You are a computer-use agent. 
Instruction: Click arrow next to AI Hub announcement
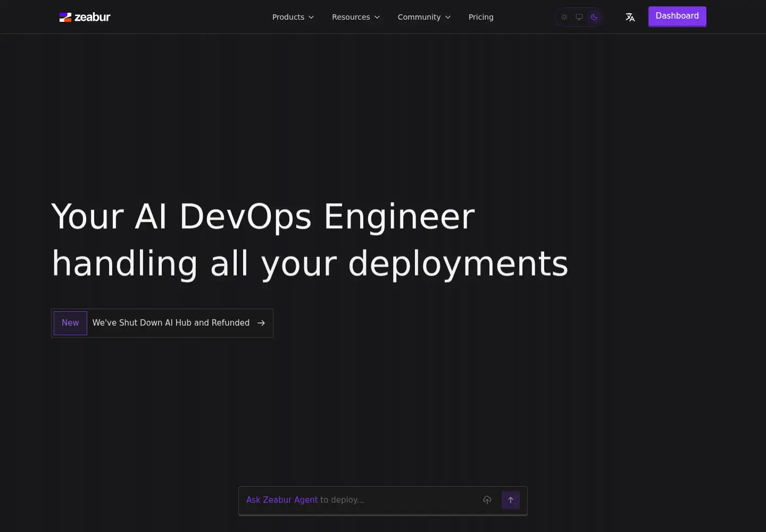[x=261, y=323]
